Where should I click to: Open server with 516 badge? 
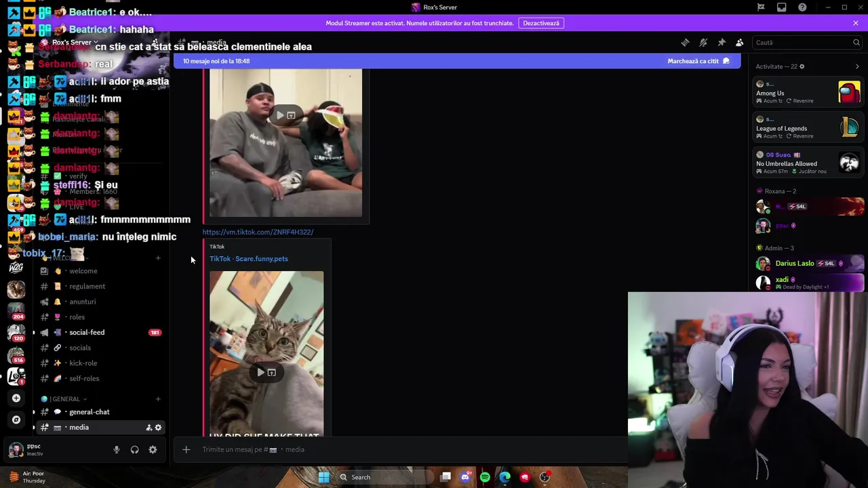click(16, 354)
